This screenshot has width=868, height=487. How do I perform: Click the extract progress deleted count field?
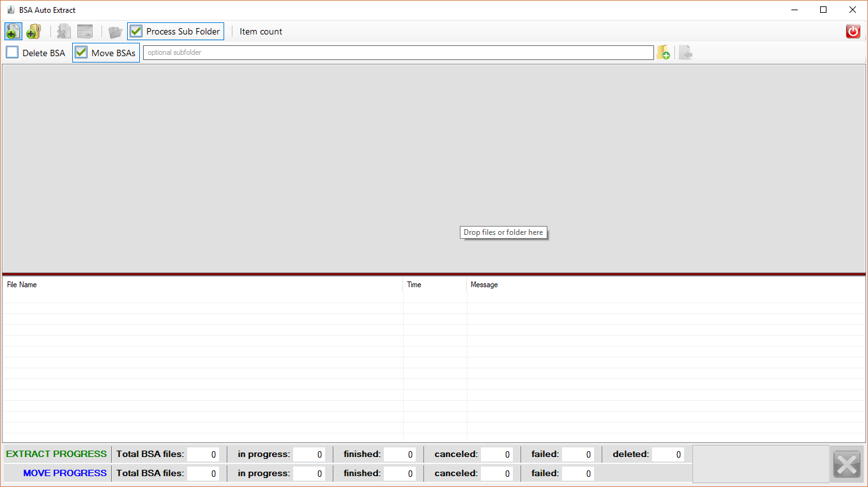(x=668, y=454)
